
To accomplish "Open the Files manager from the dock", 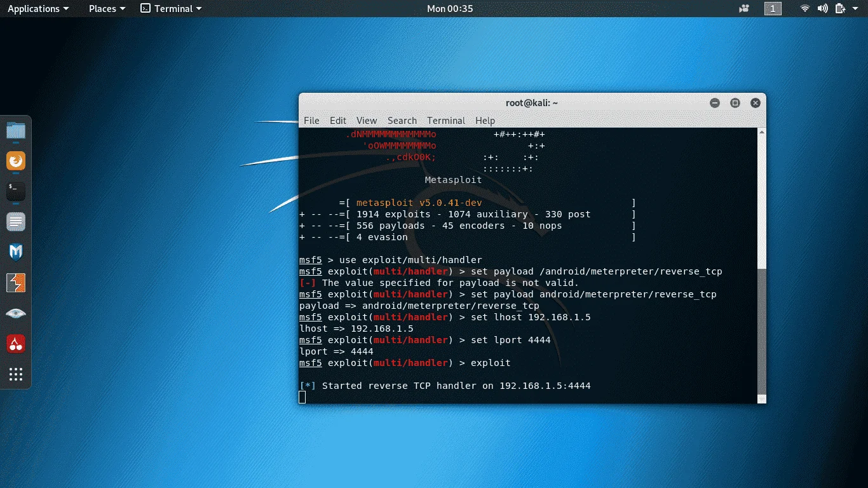I will click(16, 131).
